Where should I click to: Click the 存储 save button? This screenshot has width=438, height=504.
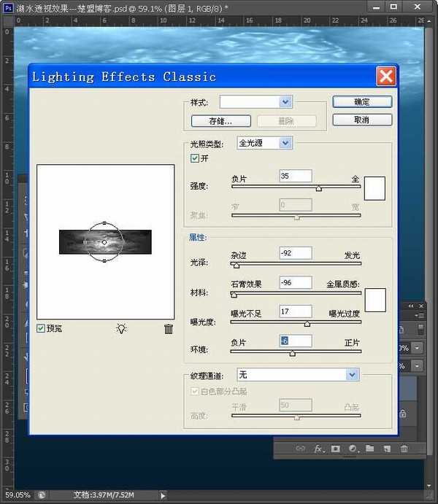coord(221,121)
